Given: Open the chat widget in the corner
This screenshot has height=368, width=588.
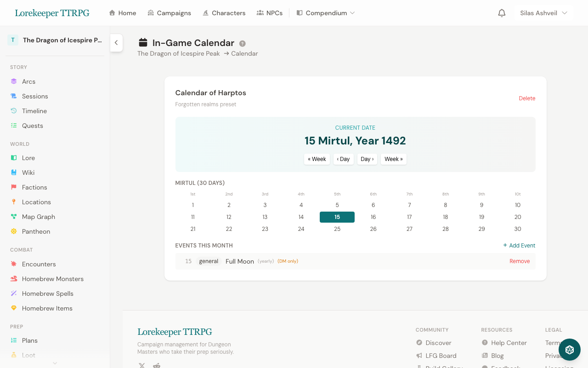Looking at the screenshot, I should 569,350.
